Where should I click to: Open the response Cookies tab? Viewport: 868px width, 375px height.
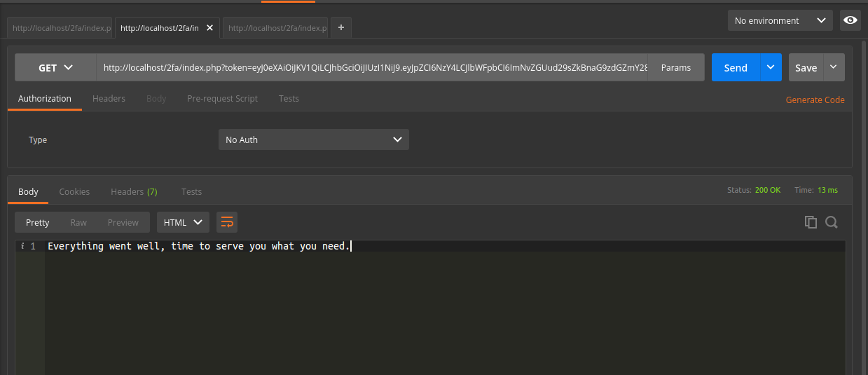pos(74,191)
